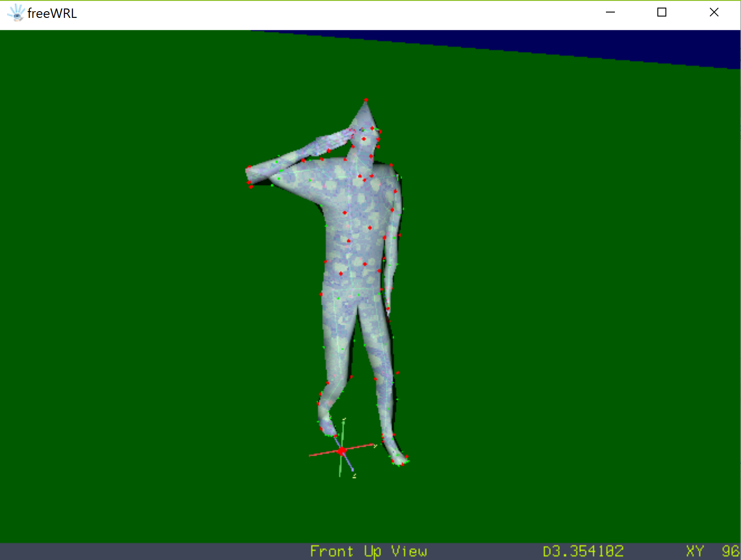Close the freeWRL window
The image size is (741, 560).
[x=714, y=13]
